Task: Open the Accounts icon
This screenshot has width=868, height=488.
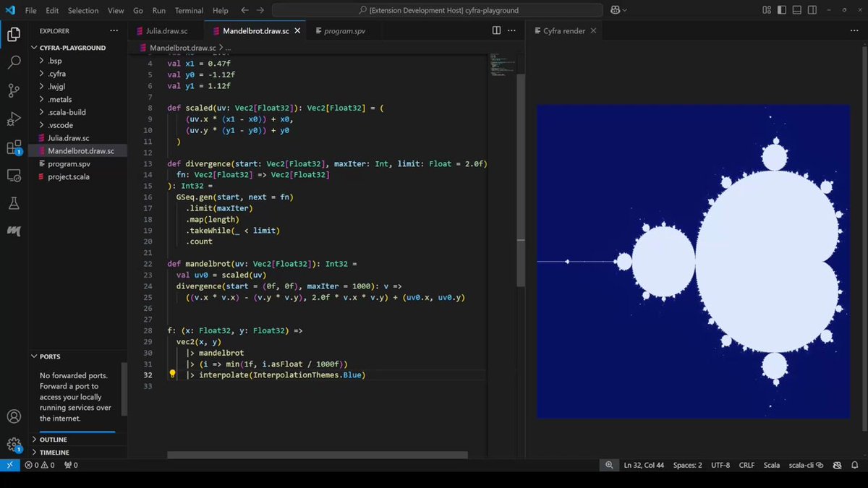Action: tap(14, 417)
